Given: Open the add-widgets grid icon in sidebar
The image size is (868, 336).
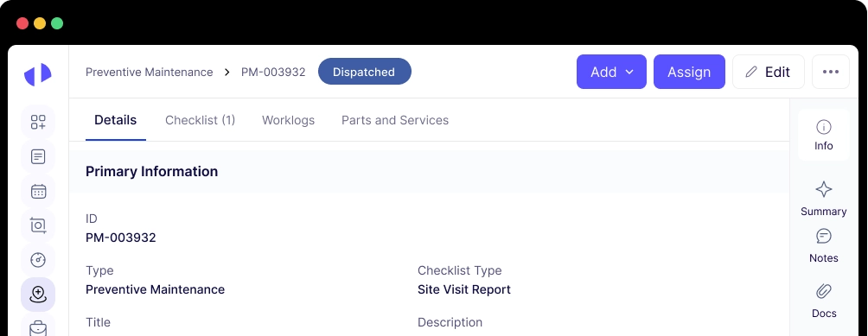Looking at the screenshot, I should [x=38, y=122].
